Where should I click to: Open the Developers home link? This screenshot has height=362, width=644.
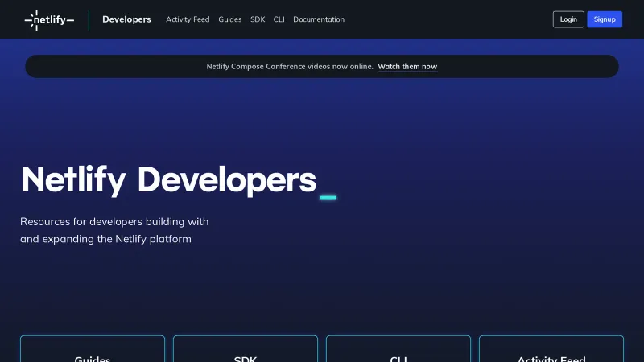tap(126, 19)
